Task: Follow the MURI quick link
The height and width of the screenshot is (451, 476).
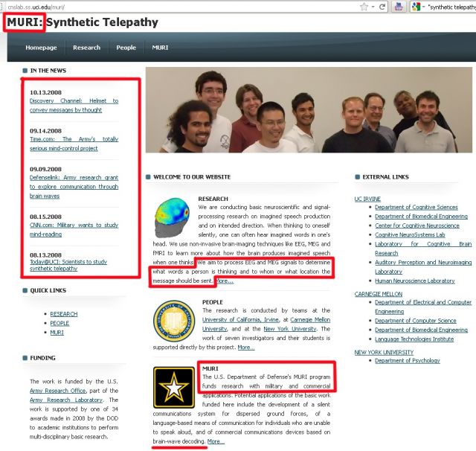Action: point(57,333)
